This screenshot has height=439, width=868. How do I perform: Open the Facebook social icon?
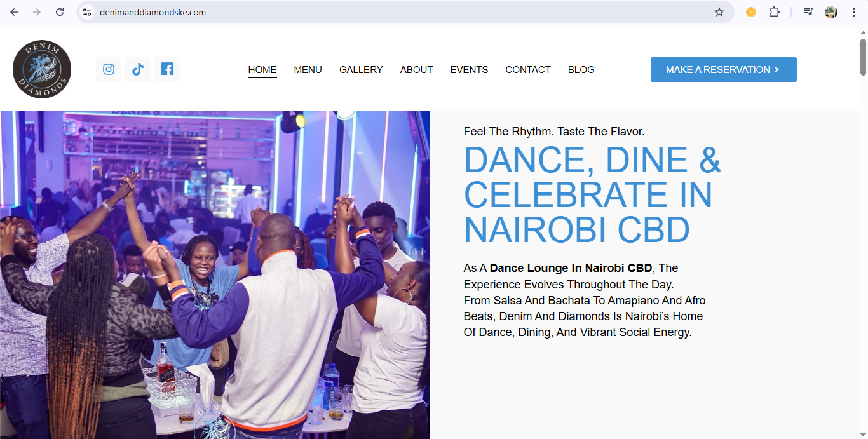[x=167, y=69]
